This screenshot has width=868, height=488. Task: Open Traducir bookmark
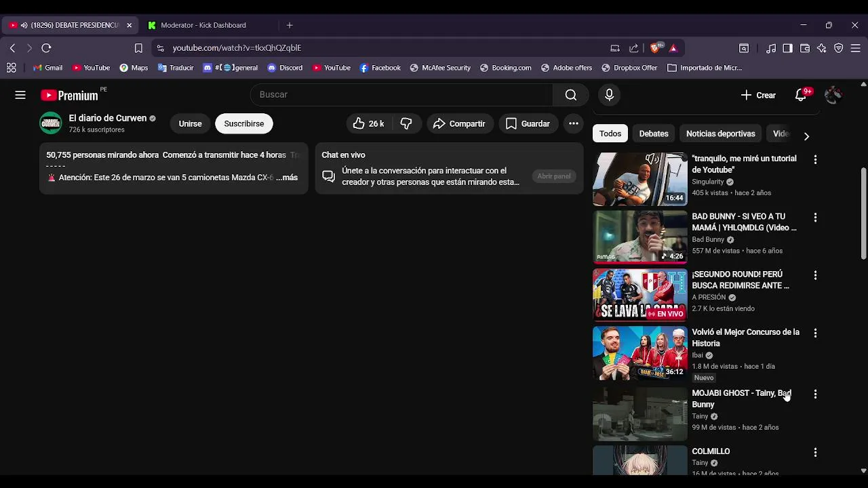(x=176, y=68)
